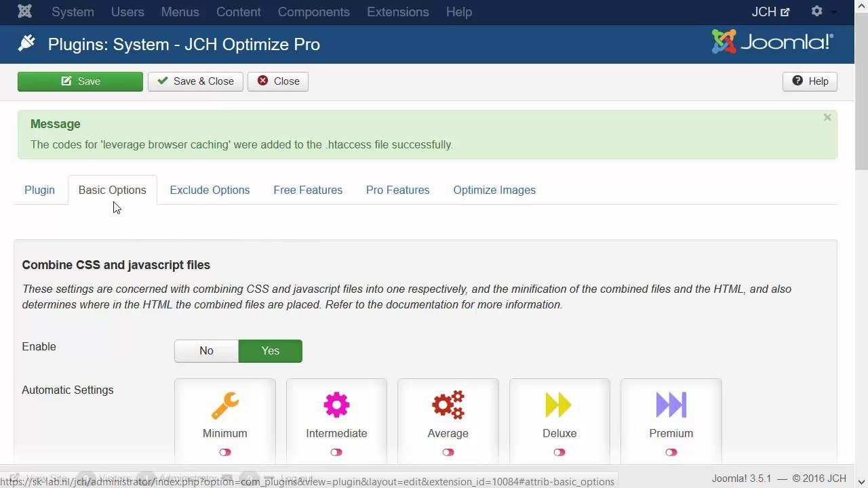This screenshot has width=868, height=488.
Task: Open the Users menu
Action: click(127, 12)
